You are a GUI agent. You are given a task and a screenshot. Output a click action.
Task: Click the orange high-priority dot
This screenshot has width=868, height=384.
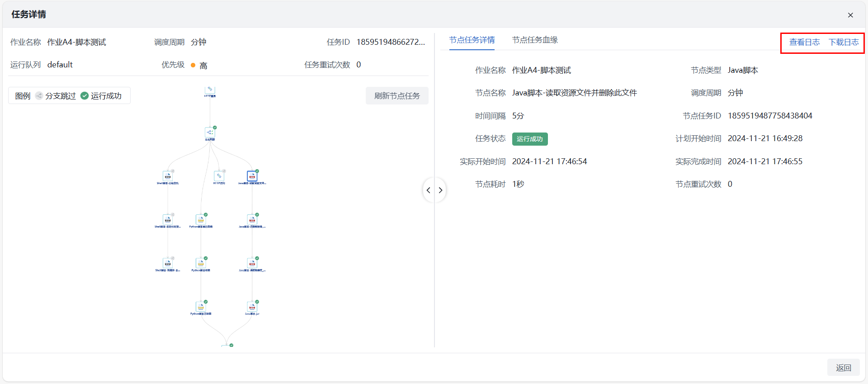[193, 65]
